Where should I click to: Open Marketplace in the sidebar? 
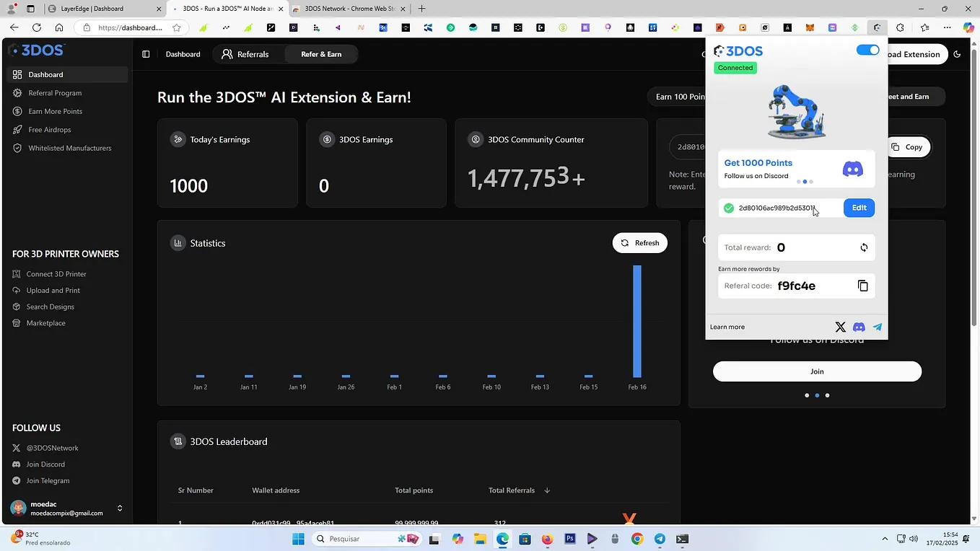[x=46, y=323]
